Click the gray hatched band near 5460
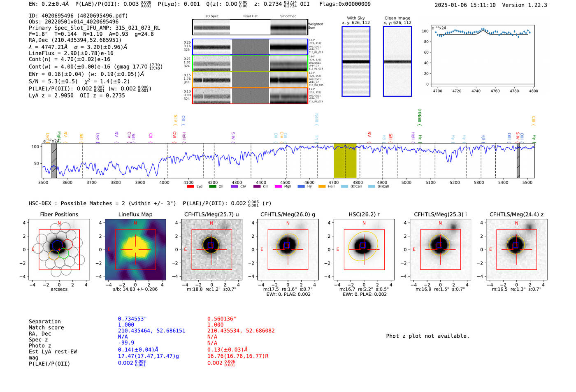Image resolution: width=576 pixels, height=392 pixels. tap(518, 161)
